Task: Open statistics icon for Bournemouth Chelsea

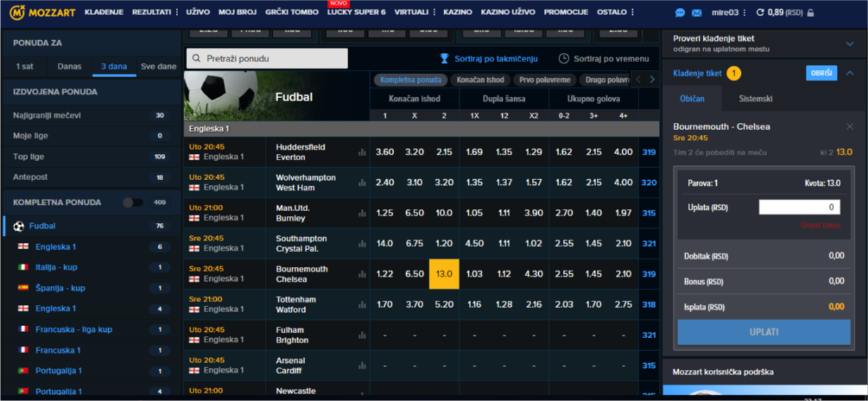Action: [x=362, y=274]
